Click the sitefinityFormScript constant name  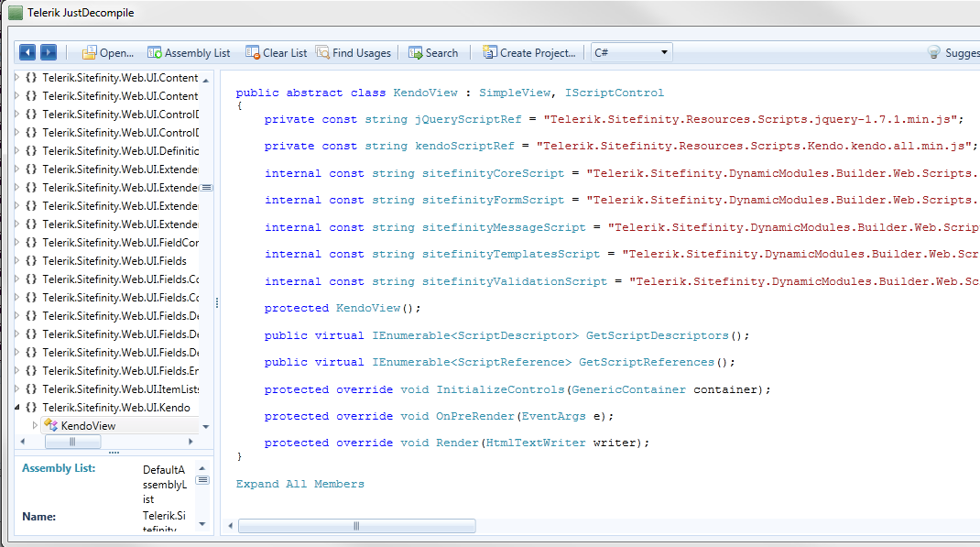click(493, 200)
